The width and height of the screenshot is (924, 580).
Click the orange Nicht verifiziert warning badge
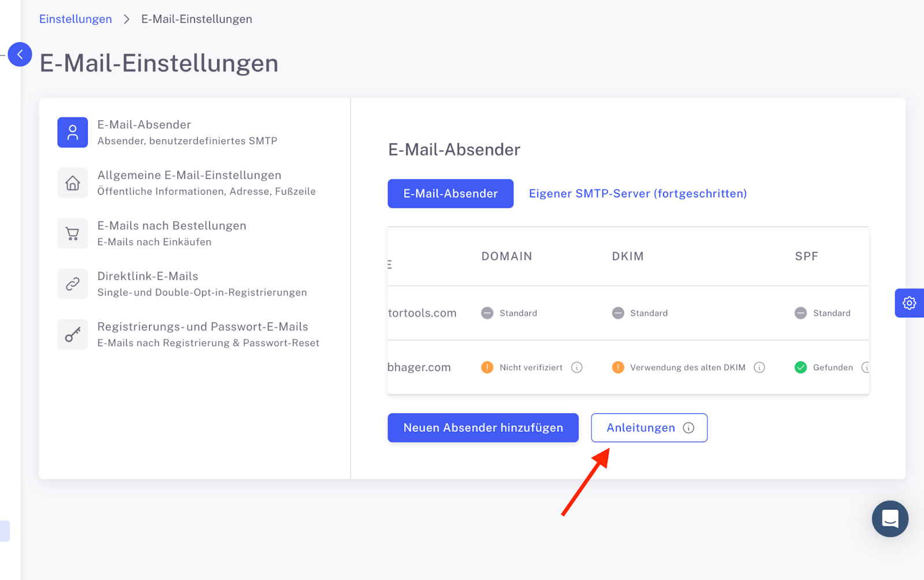[x=487, y=368]
